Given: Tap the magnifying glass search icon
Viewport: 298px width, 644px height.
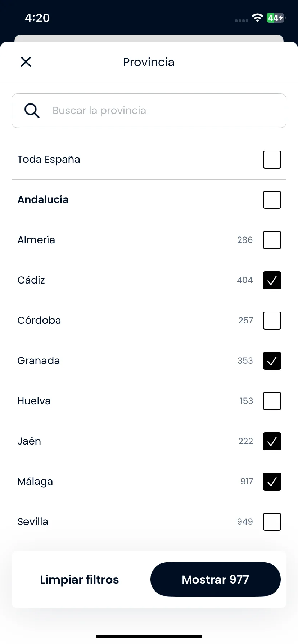Looking at the screenshot, I should pyautogui.click(x=32, y=111).
